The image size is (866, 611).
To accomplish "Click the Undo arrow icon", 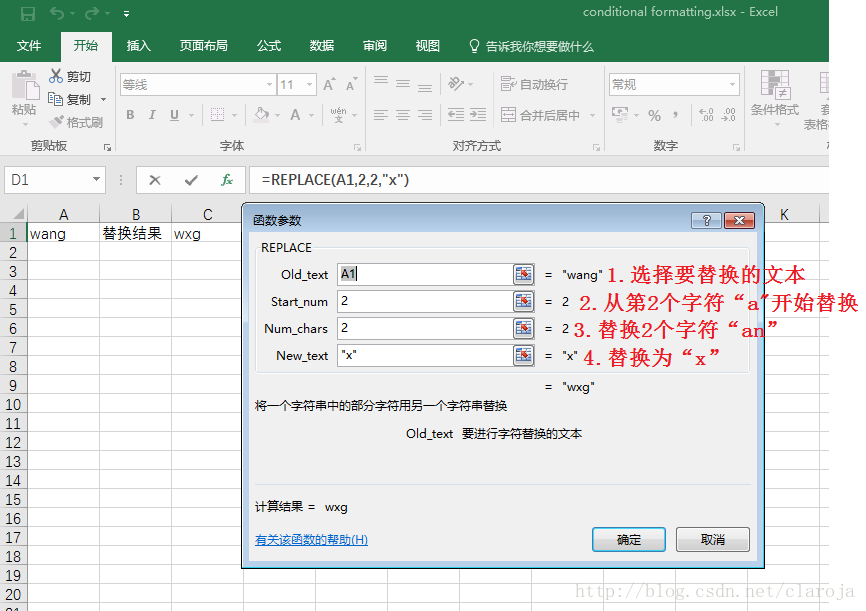I will pos(56,13).
